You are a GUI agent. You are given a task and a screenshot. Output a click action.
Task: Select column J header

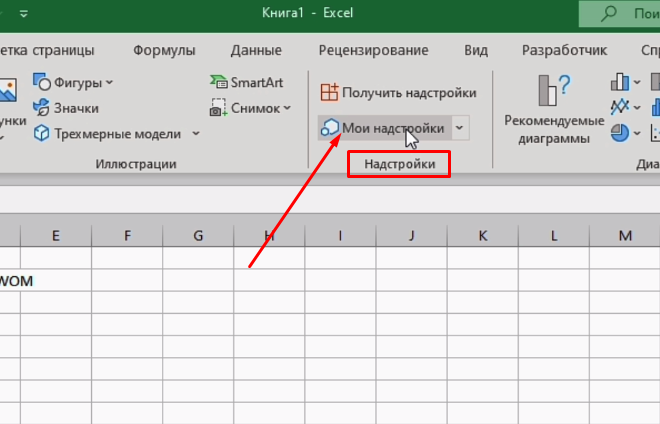point(412,235)
